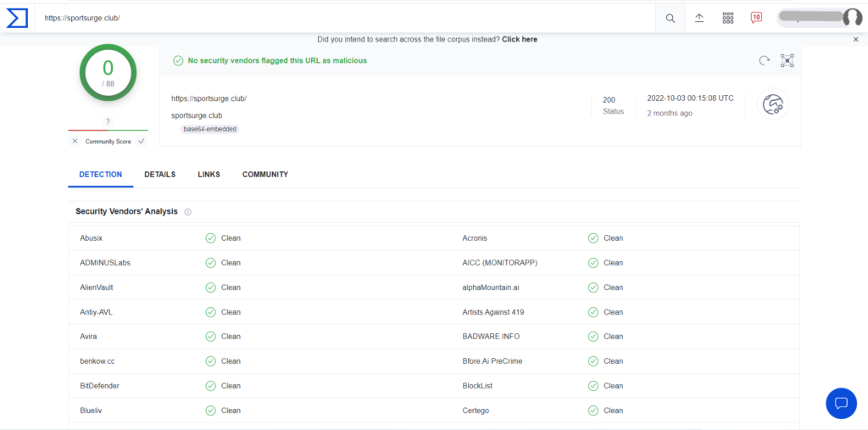Click the Acronis clean checkmark icon

coord(593,238)
